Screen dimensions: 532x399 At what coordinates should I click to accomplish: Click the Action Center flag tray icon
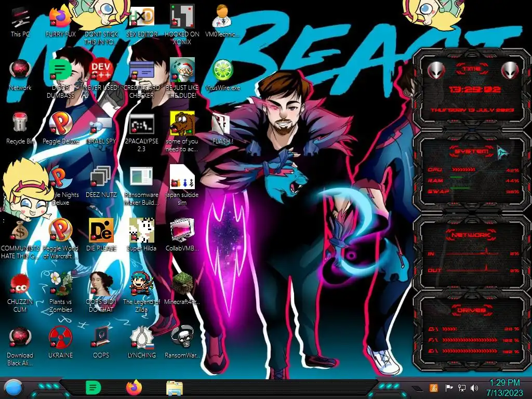pyautogui.click(x=449, y=388)
